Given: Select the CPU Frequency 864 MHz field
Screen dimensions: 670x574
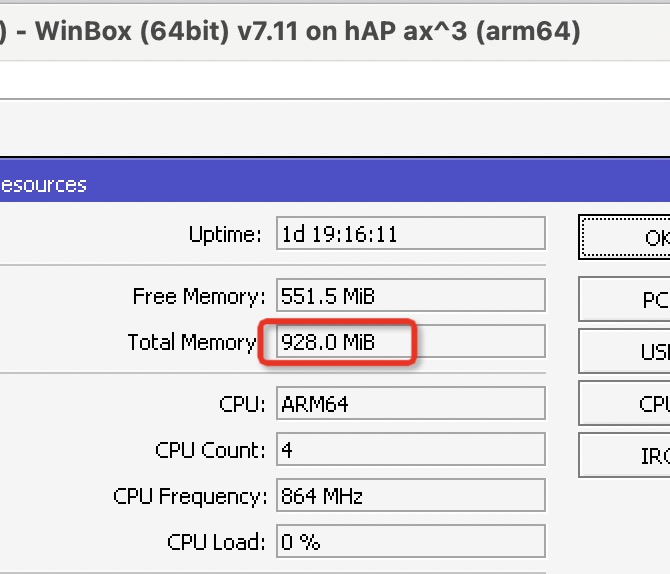Looking at the screenshot, I should point(410,496).
